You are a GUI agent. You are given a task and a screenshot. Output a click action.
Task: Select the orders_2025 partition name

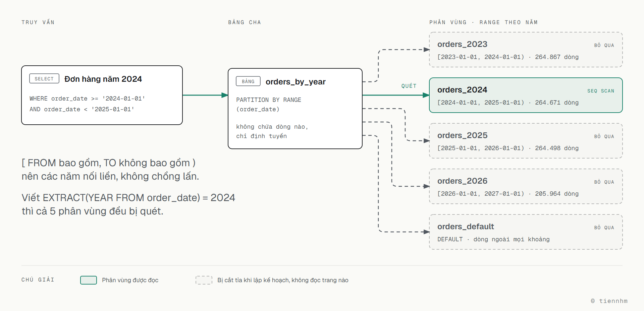pos(462,135)
